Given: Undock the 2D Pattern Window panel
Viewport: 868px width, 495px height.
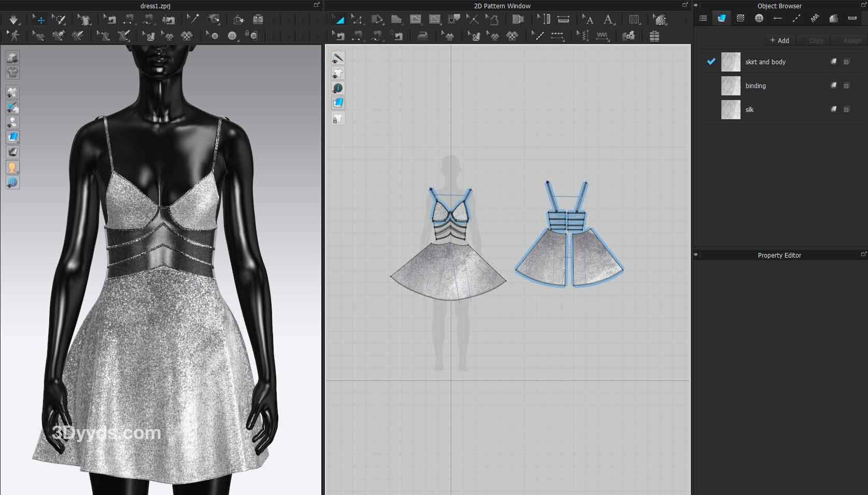Looking at the screenshot, I should (x=685, y=5).
